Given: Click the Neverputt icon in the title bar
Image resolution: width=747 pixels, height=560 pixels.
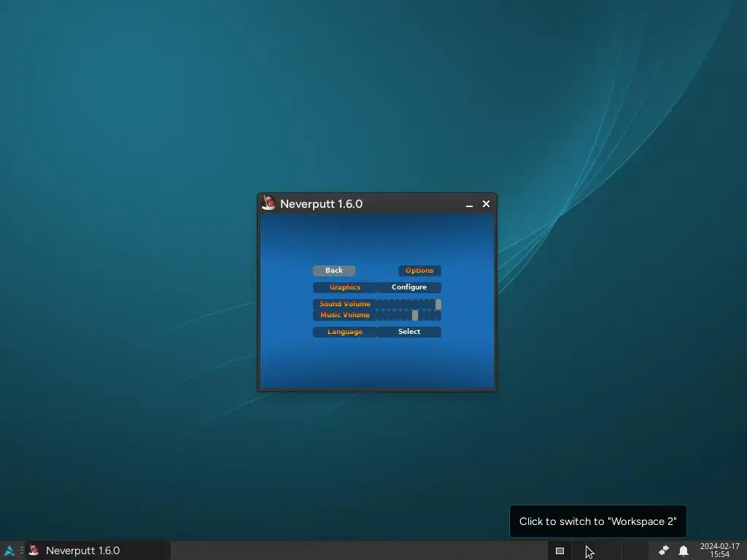Looking at the screenshot, I should click(268, 203).
